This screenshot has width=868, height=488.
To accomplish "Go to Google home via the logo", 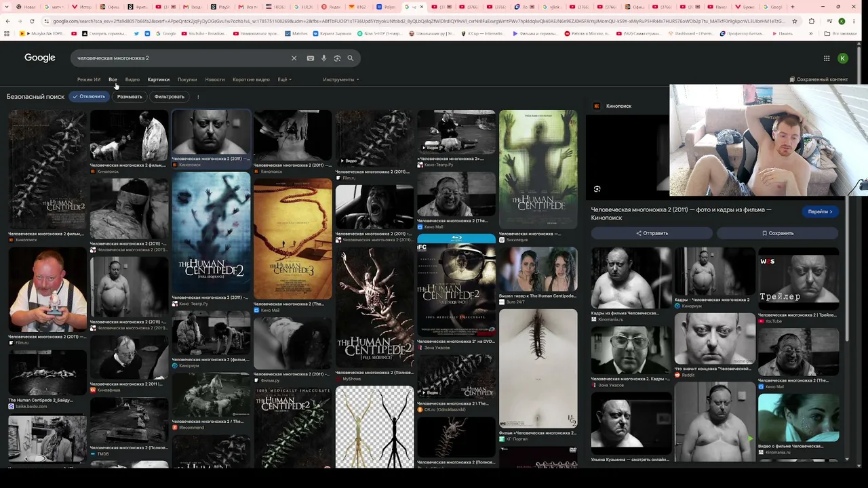I will [x=40, y=58].
